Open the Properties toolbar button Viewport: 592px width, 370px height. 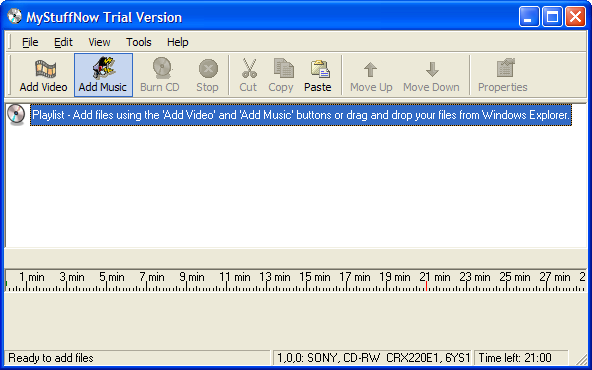pyautogui.click(x=503, y=75)
